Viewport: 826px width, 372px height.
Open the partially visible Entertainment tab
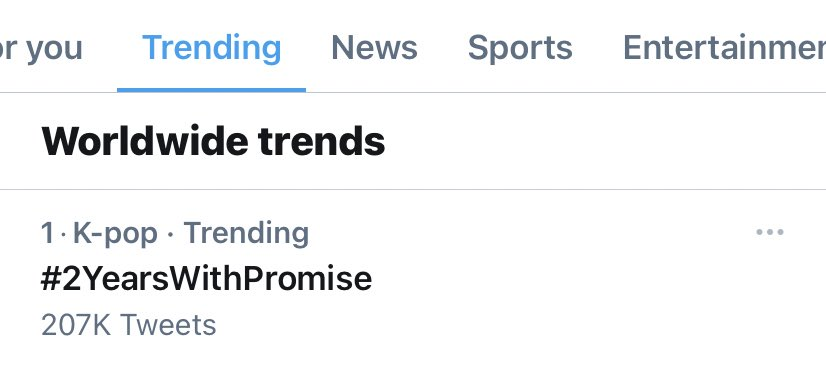point(724,48)
